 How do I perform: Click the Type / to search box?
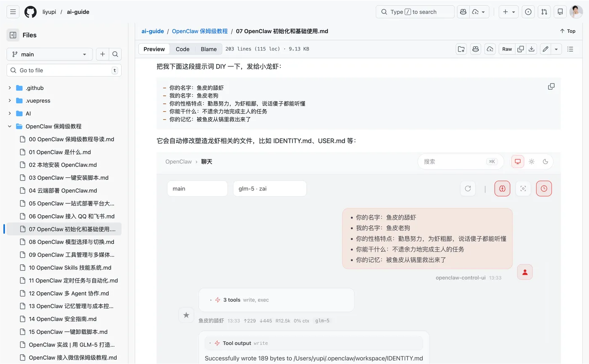415,12
